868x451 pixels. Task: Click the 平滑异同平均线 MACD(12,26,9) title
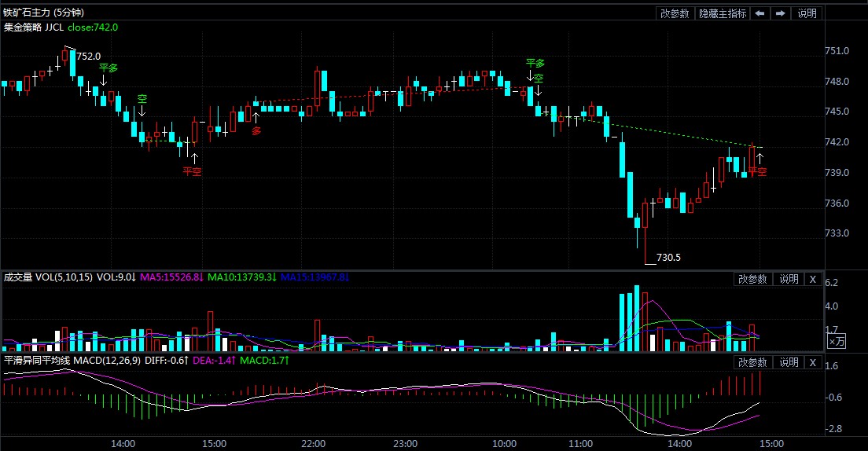72,361
